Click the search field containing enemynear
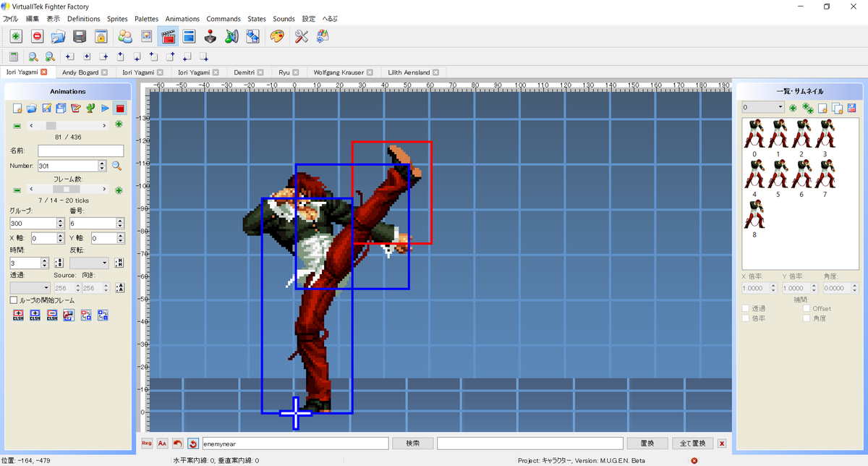Viewport: 868px width, 466px height. tap(294, 443)
